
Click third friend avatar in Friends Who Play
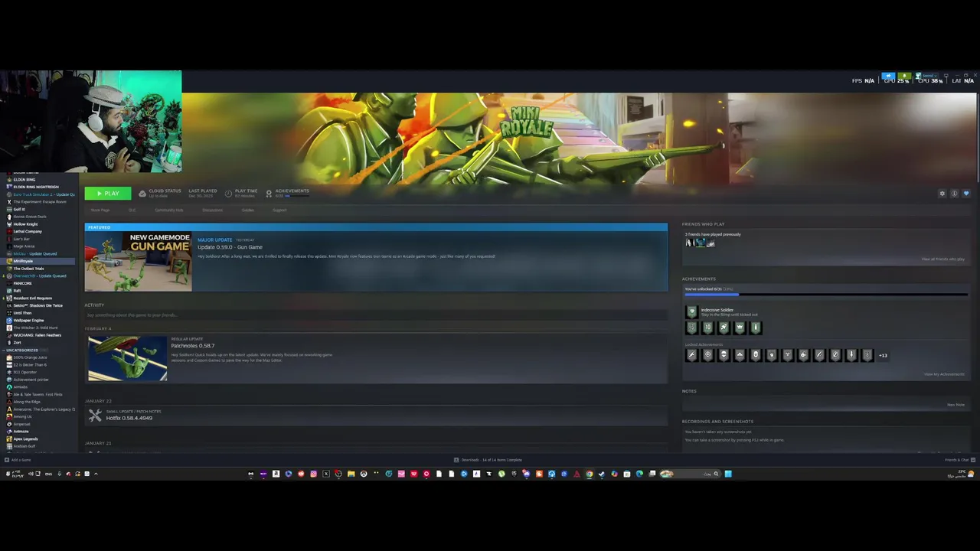click(710, 243)
